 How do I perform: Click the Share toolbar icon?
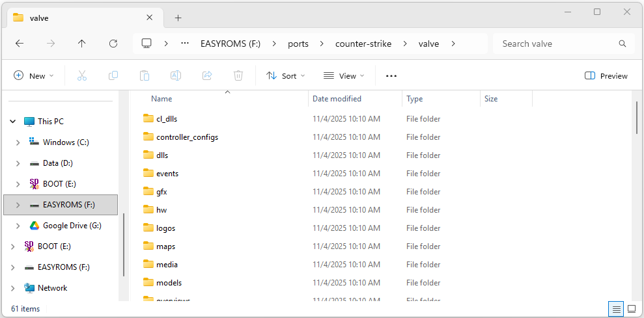click(207, 75)
